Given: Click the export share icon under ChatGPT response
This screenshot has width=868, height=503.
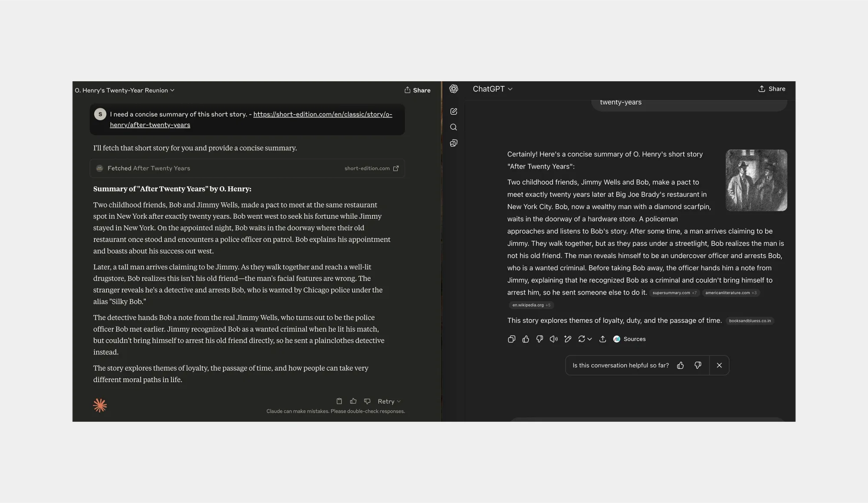Looking at the screenshot, I should pyautogui.click(x=602, y=339).
